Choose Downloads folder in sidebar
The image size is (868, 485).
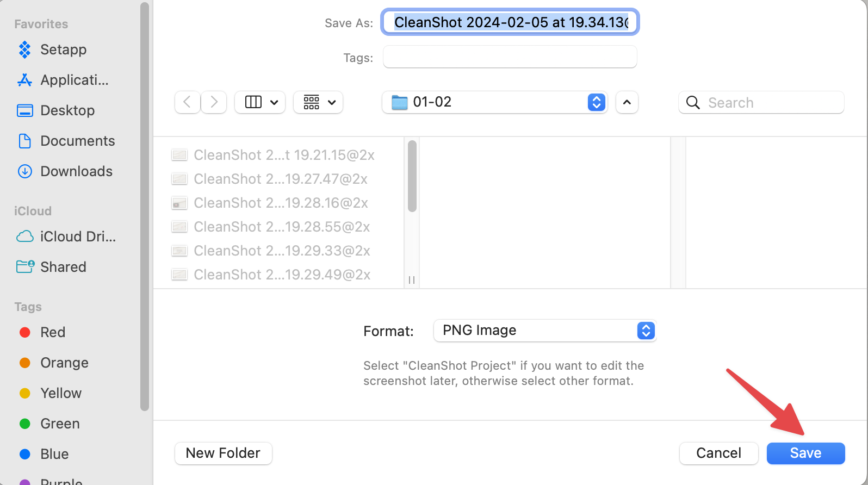[x=65, y=171]
